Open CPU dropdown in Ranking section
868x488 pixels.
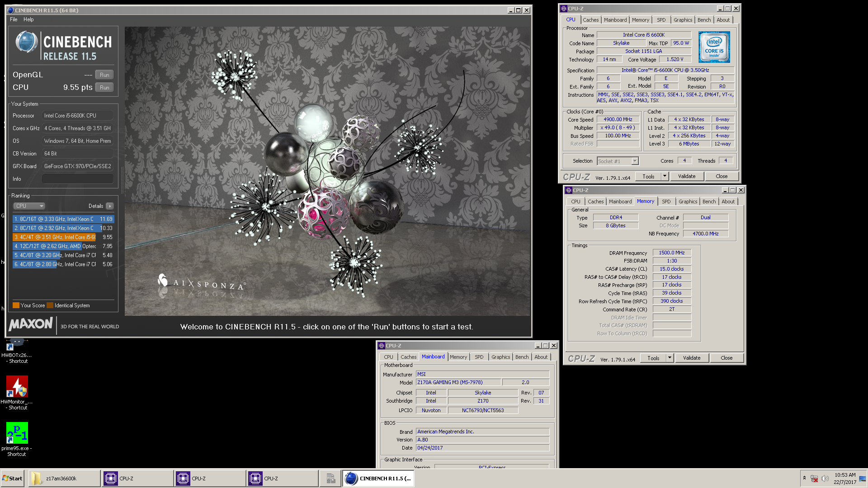coord(29,206)
